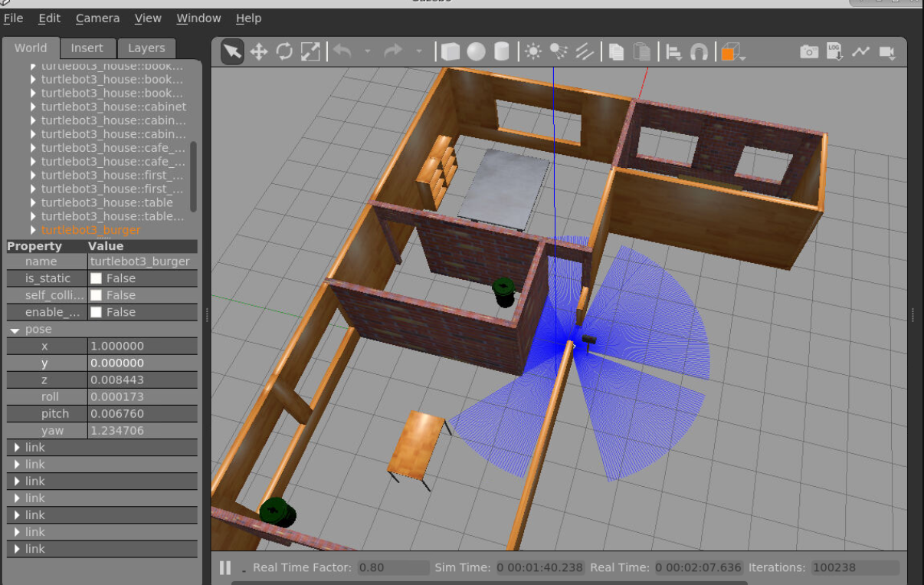Open the redo history dropdown arrow
The height and width of the screenshot is (585, 924).
point(418,51)
